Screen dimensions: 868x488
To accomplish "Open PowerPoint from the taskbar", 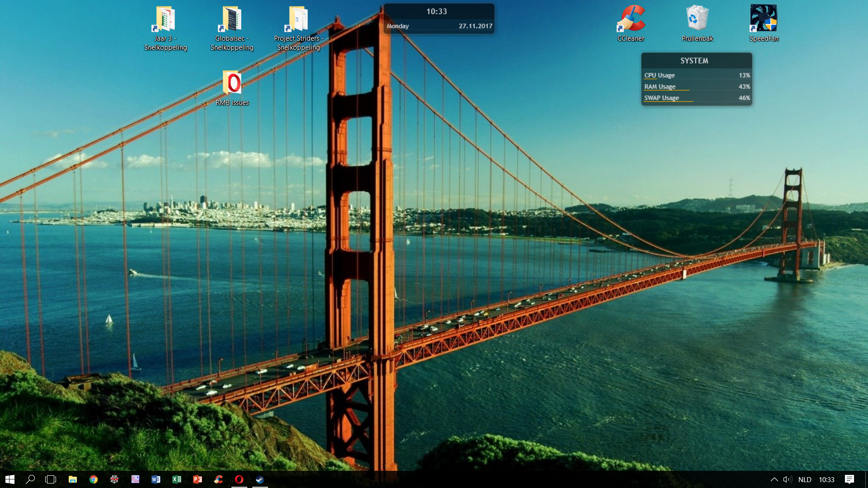I will (198, 479).
